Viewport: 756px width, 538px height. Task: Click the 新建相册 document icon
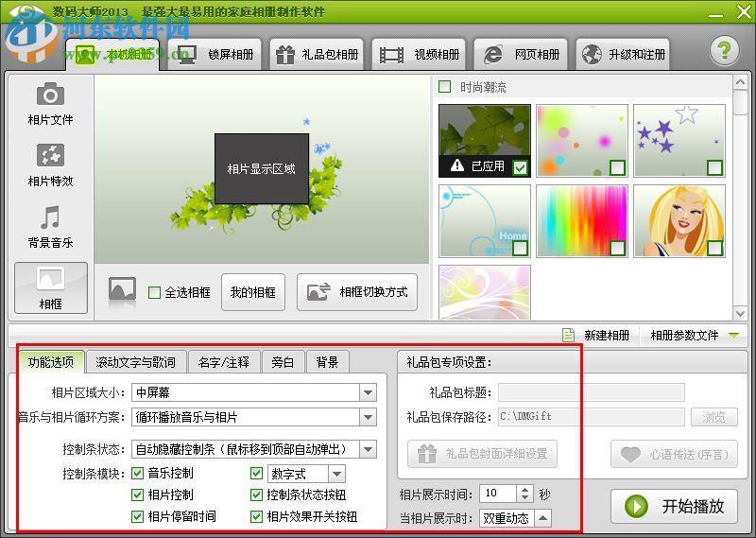click(x=569, y=335)
